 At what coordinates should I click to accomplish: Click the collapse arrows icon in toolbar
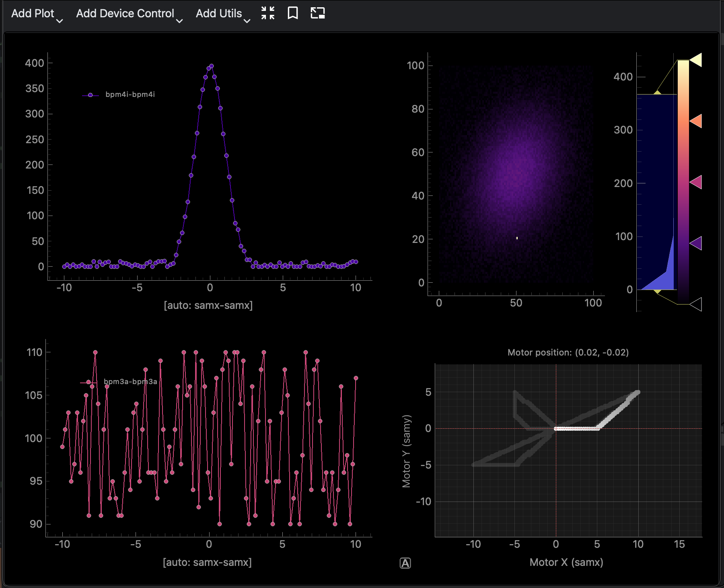[x=267, y=13]
